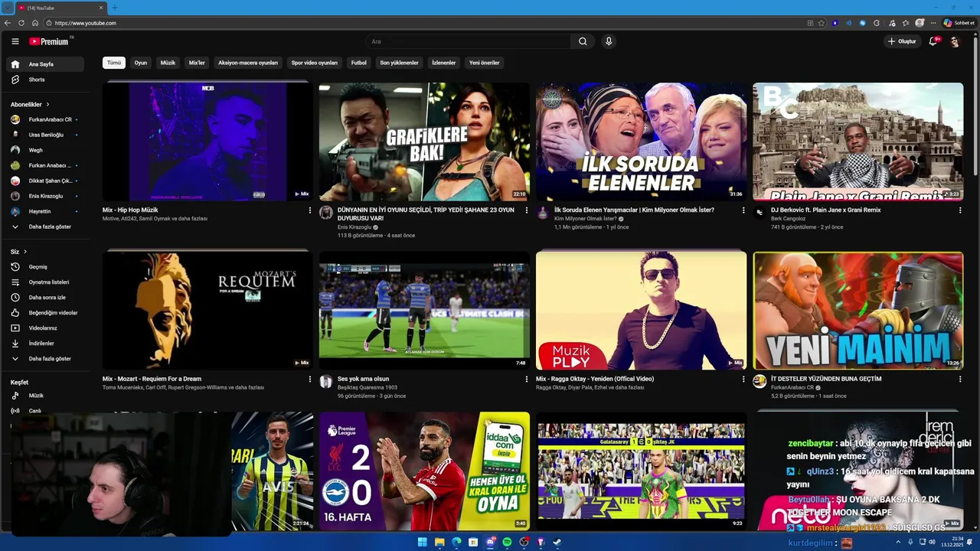
Task: Start voice search with the microphone icon
Action: [609, 41]
